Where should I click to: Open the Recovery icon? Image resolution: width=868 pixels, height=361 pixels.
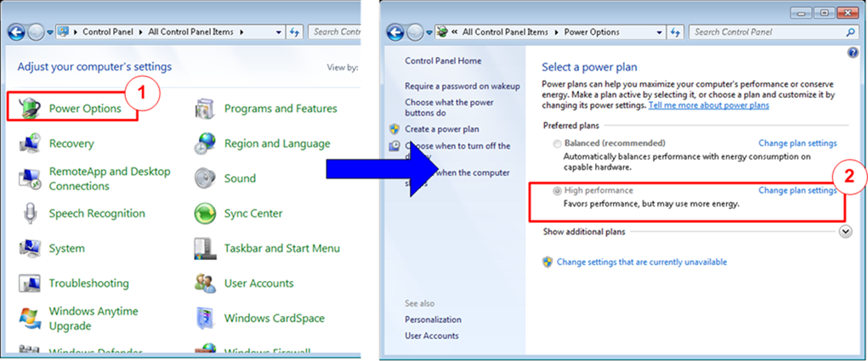[28, 144]
